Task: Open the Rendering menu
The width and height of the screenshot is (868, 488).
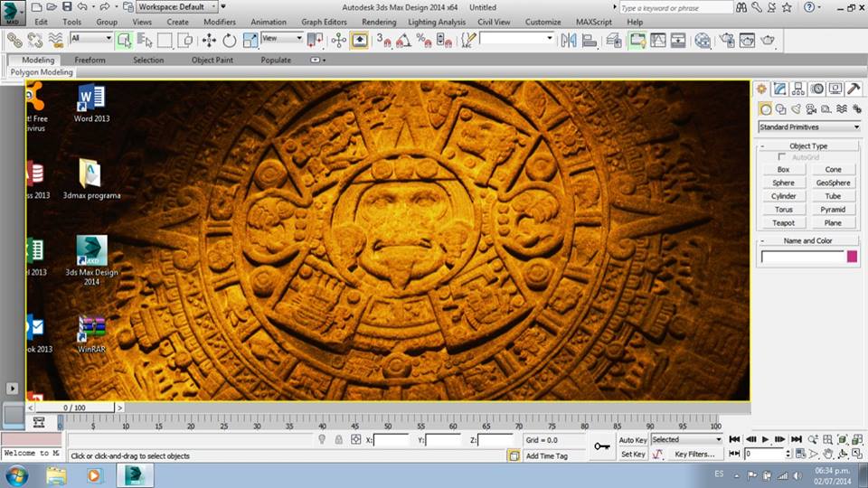Action: (x=379, y=22)
